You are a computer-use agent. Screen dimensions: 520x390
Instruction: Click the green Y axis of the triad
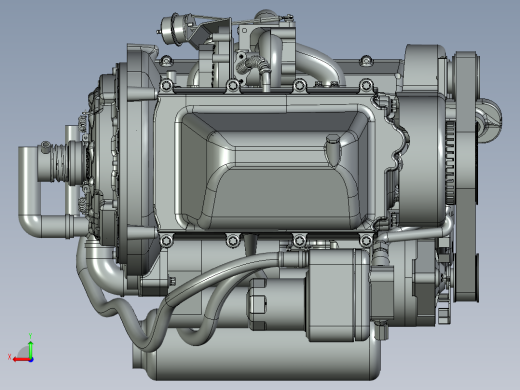[x=31, y=349]
